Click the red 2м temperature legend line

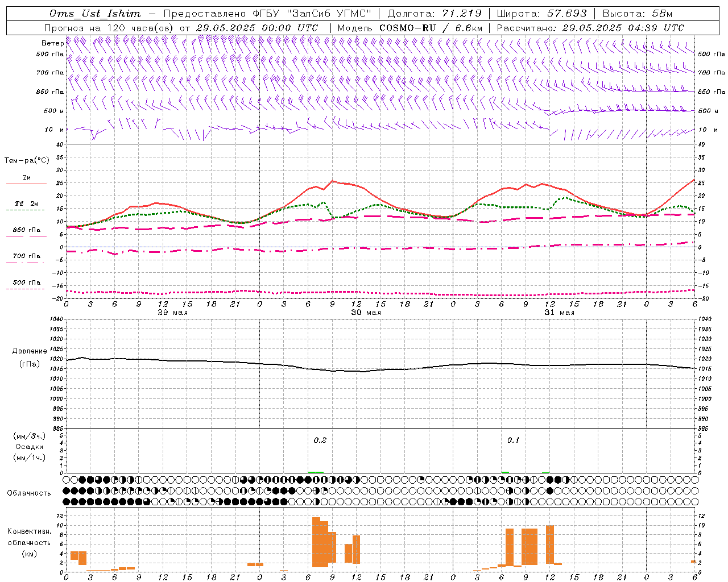(26, 184)
